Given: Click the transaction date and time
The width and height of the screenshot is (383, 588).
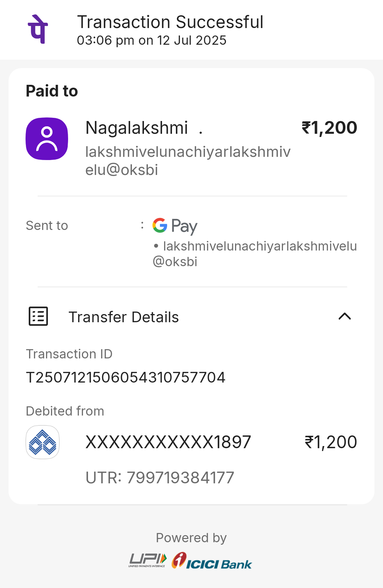Looking at the screenshot, I should click(x=152, y=40).
